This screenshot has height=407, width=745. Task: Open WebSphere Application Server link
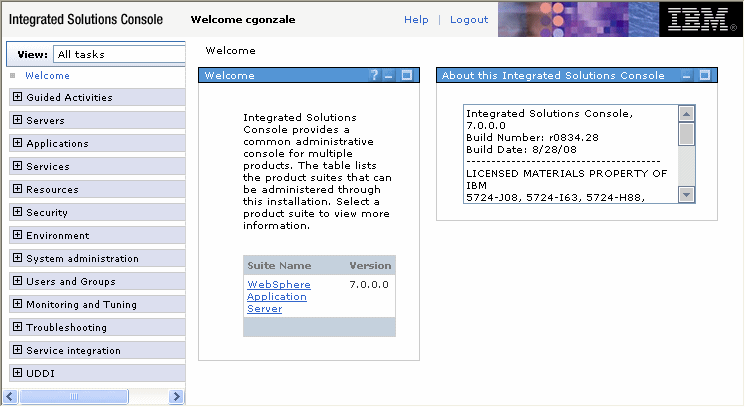click(278, 296)
